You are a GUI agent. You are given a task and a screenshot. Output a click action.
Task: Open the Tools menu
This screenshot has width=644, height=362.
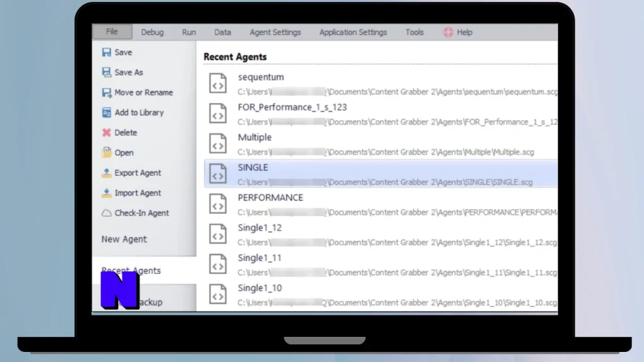(414, 32)
